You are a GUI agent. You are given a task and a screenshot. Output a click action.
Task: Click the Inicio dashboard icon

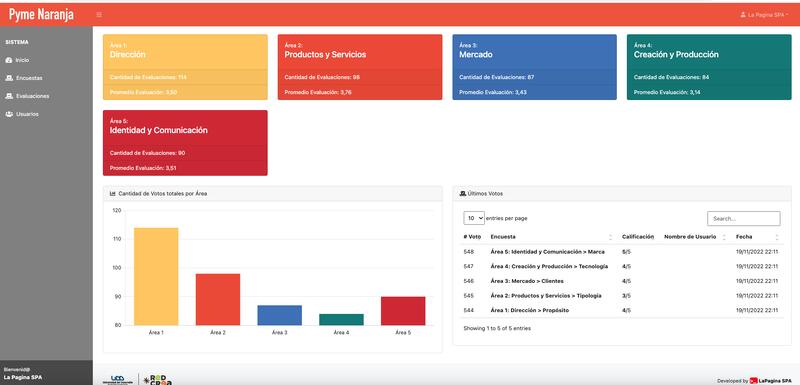click(x=9, y=60)
